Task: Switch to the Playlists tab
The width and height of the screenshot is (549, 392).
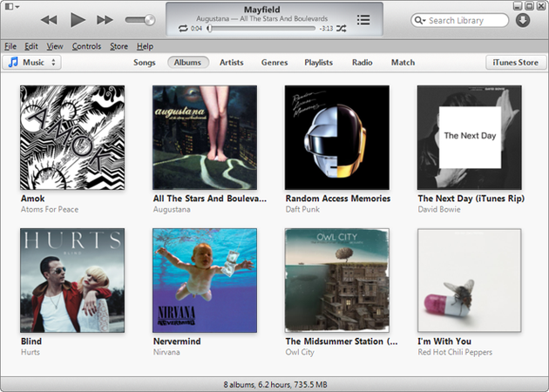Action: 319,63
